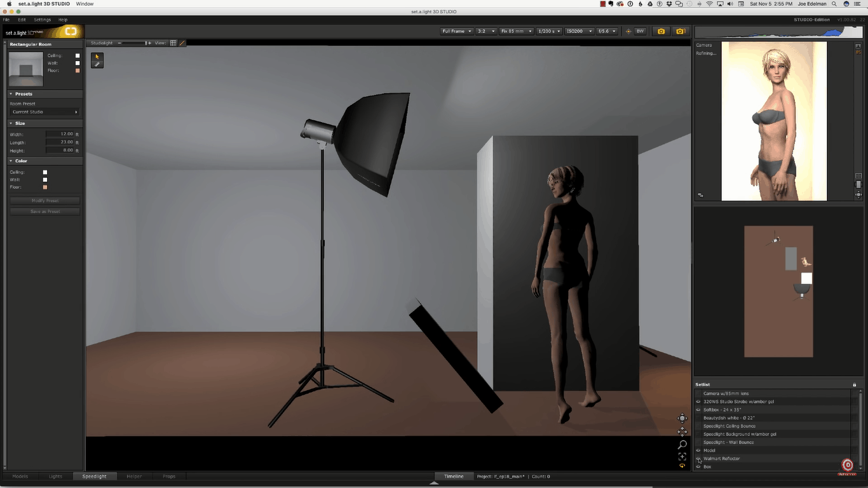The image size is (868, 488).
Task: Click the orange diagonal line view icon
Action: pyautogui.click(x=182, y=43)
